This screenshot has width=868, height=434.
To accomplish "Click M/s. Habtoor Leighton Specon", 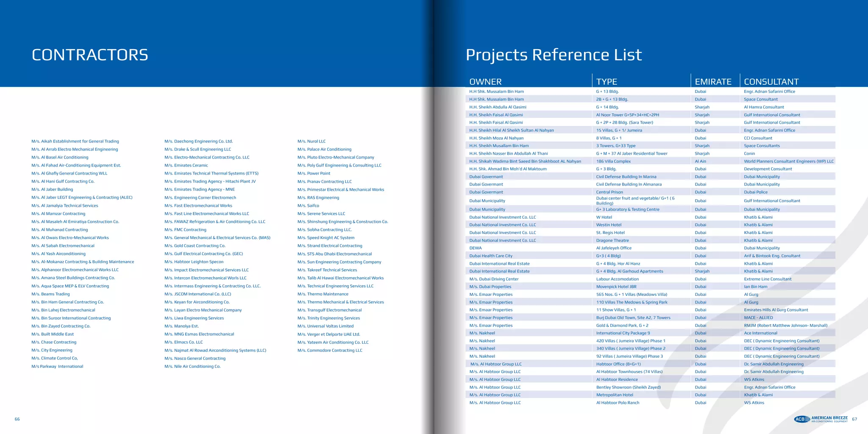I will tap(194, 262).
